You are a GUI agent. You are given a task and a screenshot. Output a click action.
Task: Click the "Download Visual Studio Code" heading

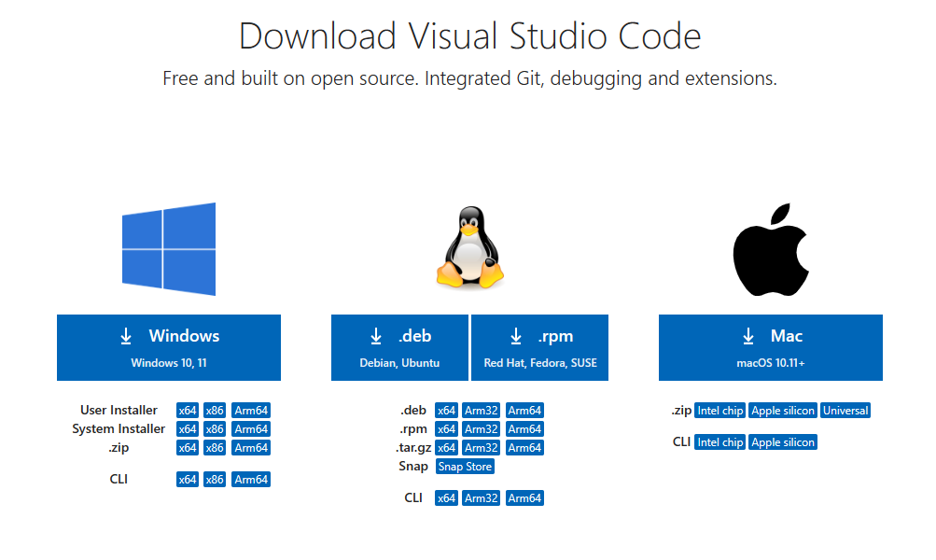click(469, 35)
